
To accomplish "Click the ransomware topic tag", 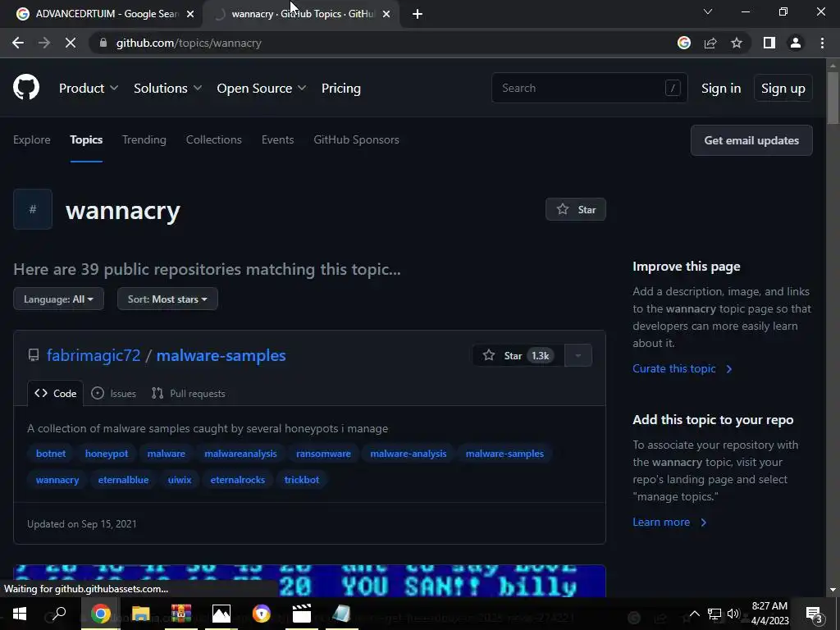I will [323, 453].
